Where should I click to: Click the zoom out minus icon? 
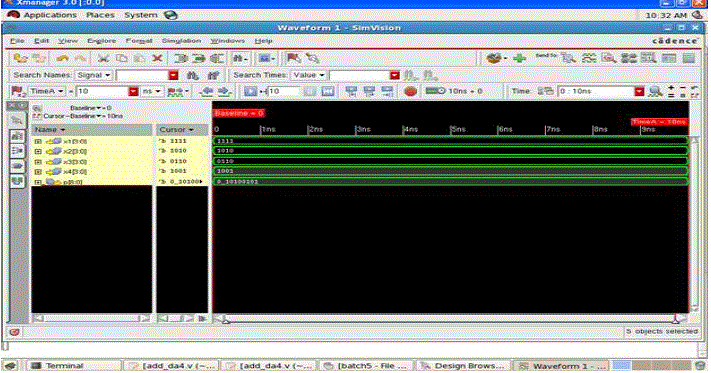click(683, 87)
